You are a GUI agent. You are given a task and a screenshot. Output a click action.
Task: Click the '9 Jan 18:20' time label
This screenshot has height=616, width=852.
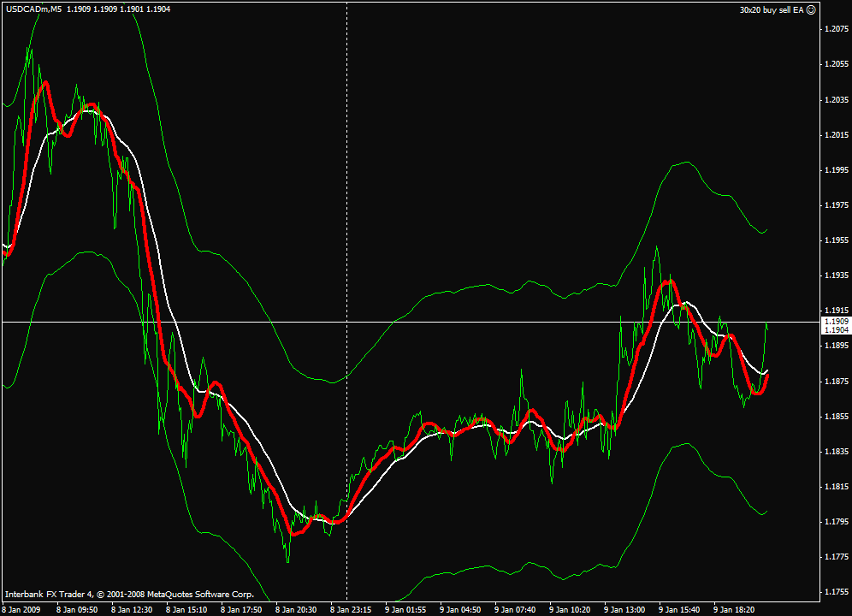pos(735,610)
